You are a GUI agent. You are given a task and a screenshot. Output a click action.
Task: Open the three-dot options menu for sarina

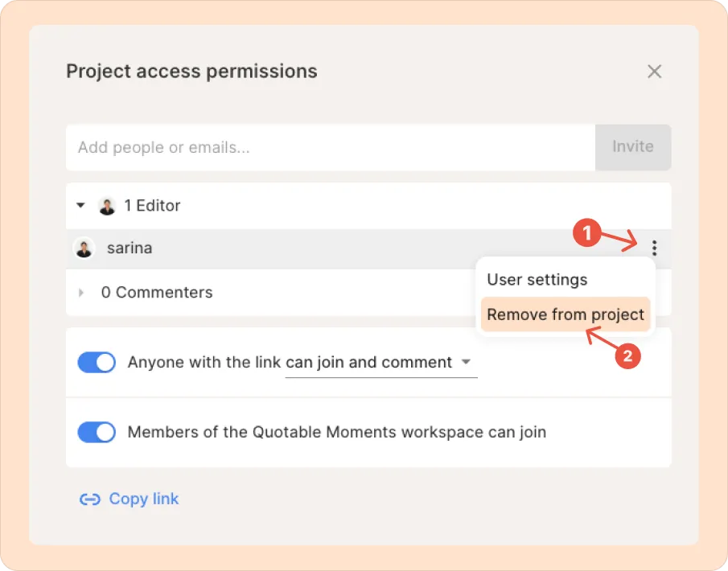[x=655, y=249]
